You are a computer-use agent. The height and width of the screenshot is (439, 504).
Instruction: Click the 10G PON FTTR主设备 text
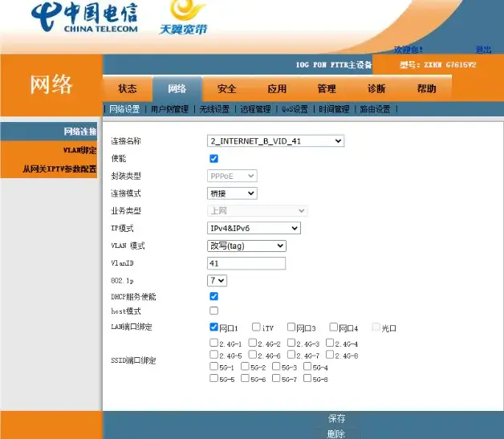(334, 65)
